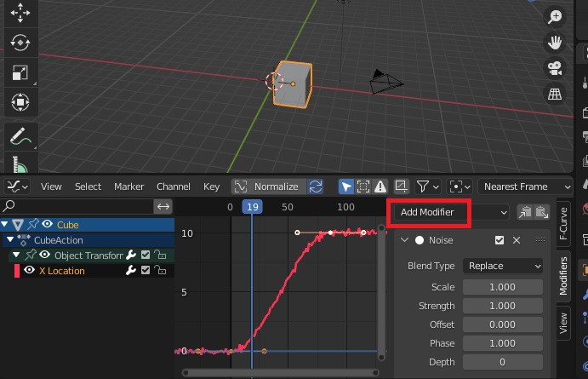588x379 pixels.
Task: Toggle the pin icon on Cube row
Action: click(33, 224)
